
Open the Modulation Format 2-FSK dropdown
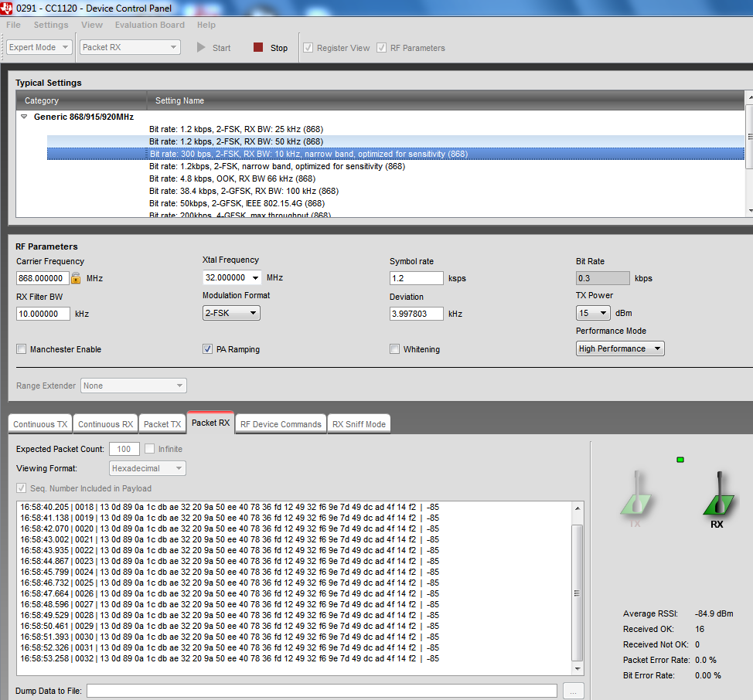click(231, 313)
